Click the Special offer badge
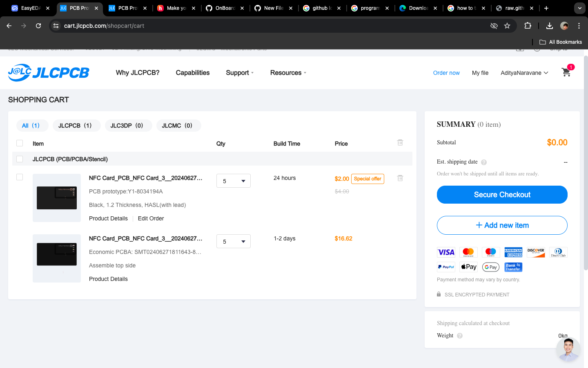The image size is (588, 368). click(367, 179)
